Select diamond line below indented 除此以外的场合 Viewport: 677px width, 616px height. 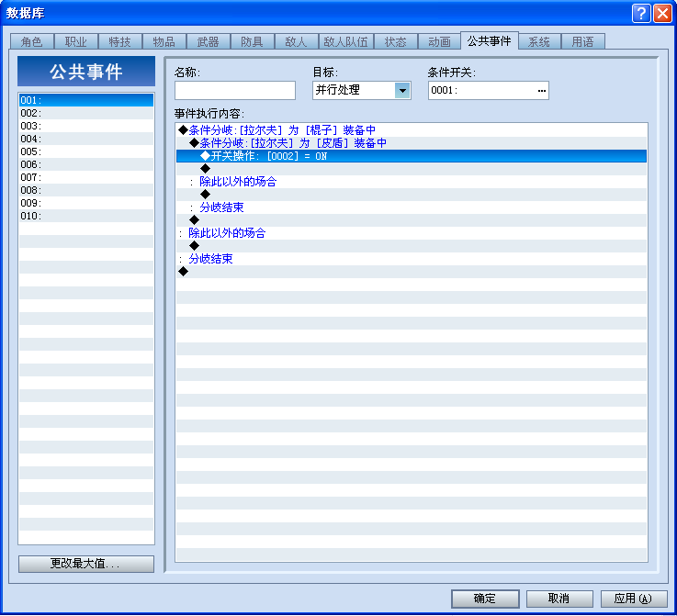click(412, 195)
